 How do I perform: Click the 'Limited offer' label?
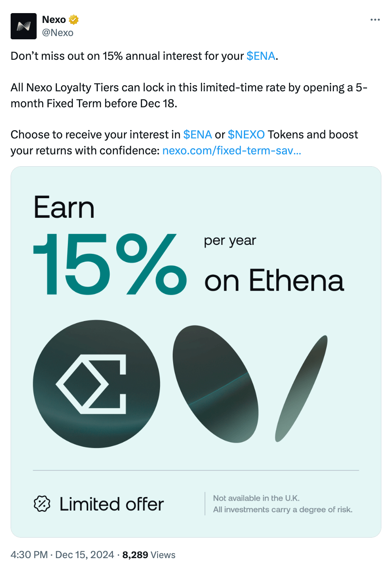point(111,504)
